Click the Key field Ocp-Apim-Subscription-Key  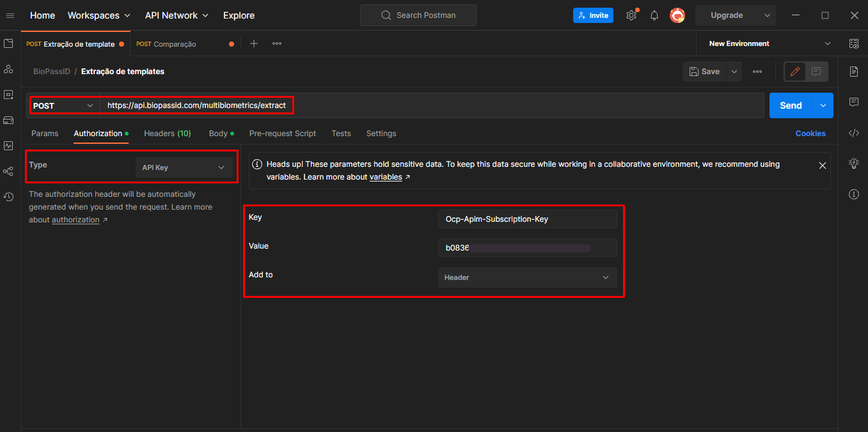(528, 219)
